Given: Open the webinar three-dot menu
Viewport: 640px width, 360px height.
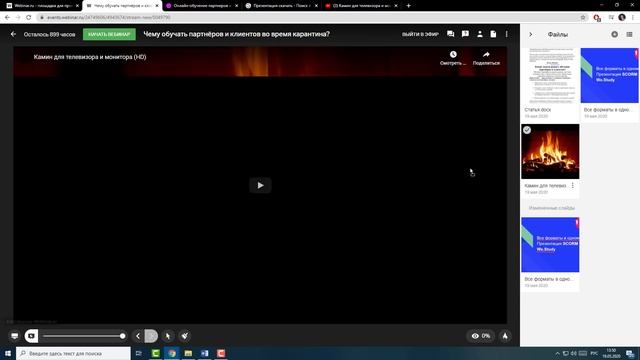Looking at the screenshot, I should 507,34.
